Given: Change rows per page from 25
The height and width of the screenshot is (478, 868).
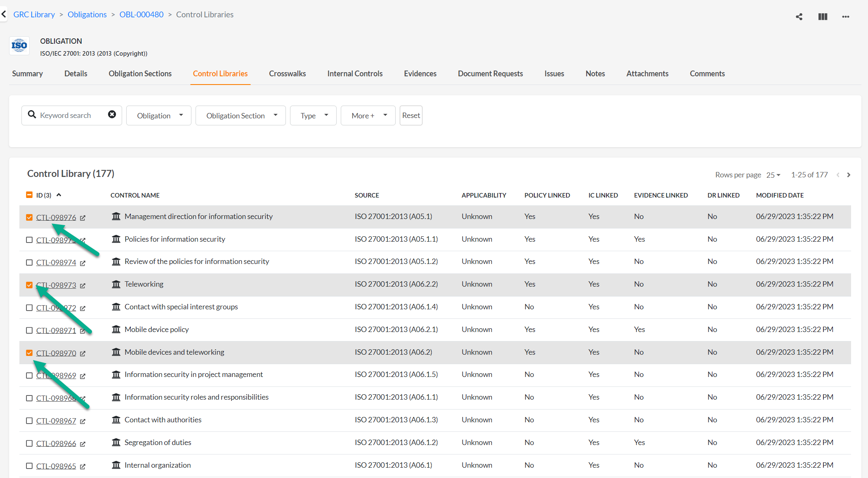Looking at the screenshot, I should (773, 175).
